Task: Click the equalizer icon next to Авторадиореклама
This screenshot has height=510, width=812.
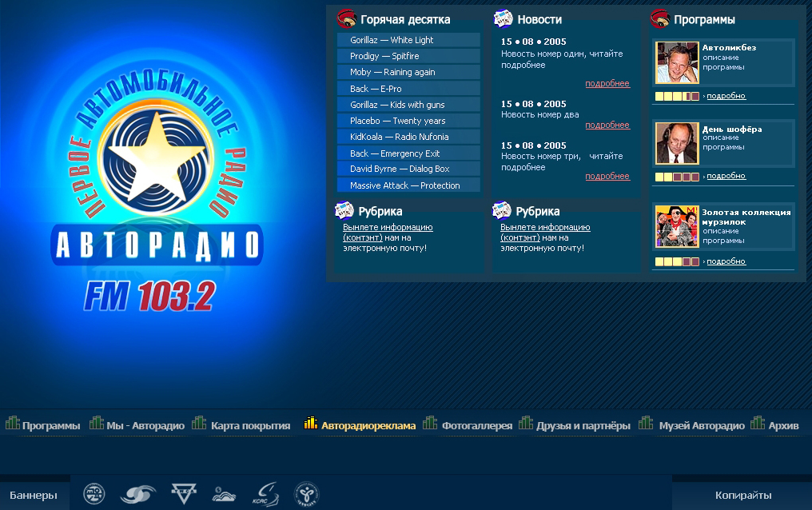Action: point(309,425)
